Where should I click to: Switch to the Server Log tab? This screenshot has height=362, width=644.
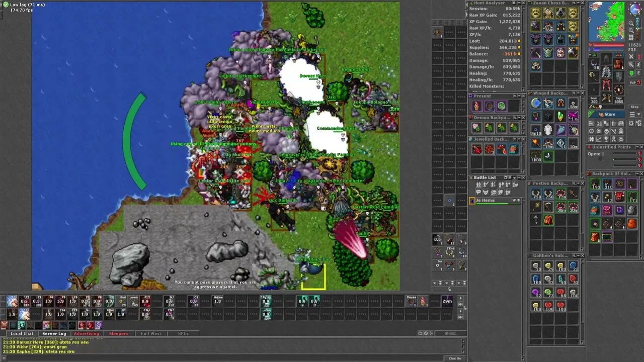[54, 333]
